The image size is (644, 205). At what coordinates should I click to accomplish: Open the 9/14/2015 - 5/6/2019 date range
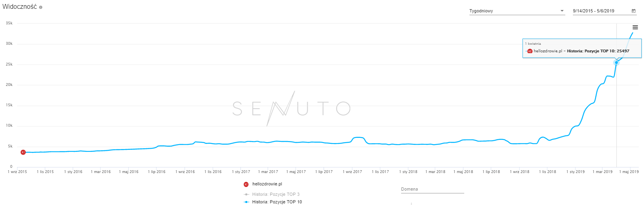(594, 11)
